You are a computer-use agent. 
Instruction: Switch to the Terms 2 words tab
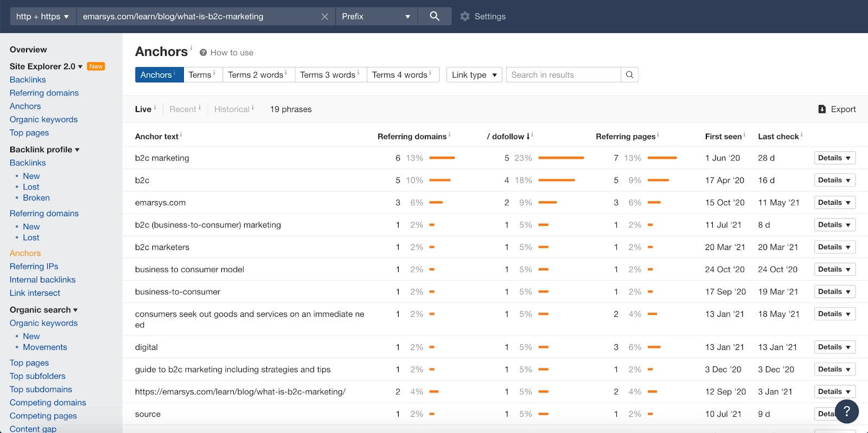pos(256,75)
